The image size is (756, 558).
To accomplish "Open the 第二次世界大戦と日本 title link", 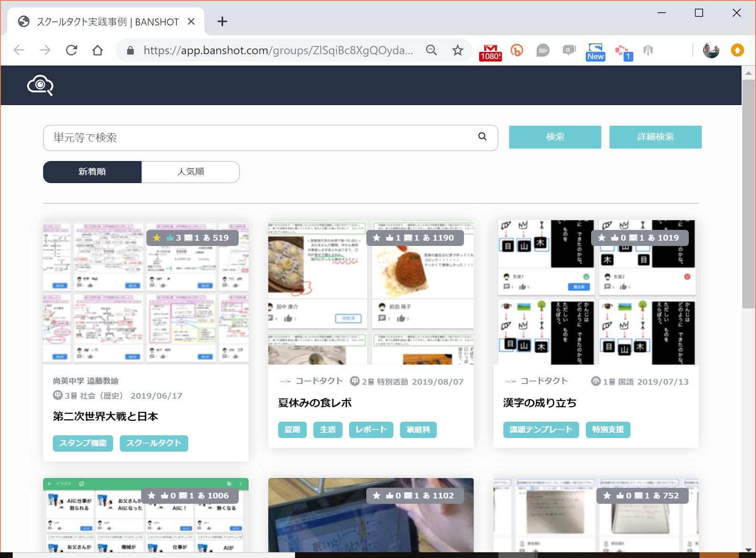I will (105, 417).
